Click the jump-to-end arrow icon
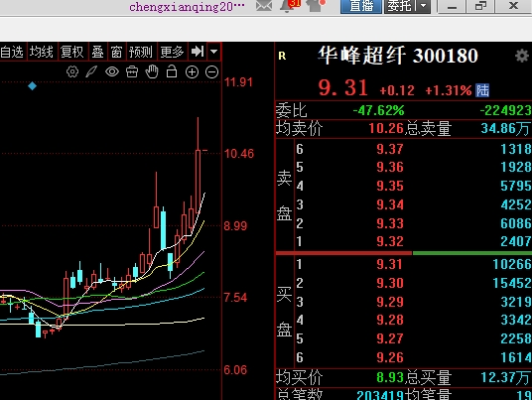 point(198,52)
